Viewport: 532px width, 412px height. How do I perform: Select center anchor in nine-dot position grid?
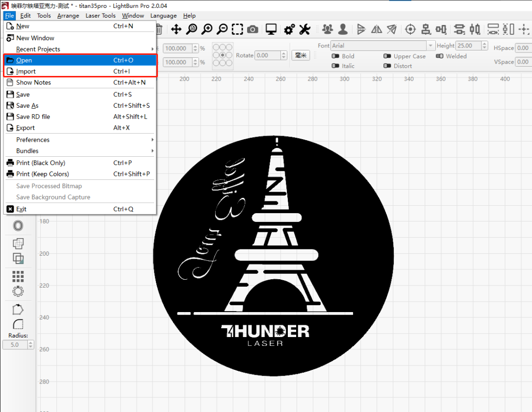(223, 55)
